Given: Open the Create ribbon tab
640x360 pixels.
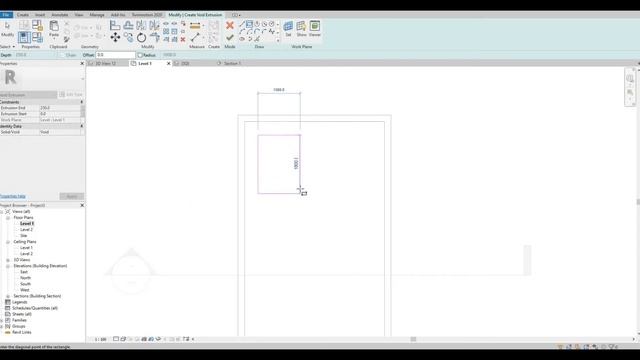Looking at the screenshot, I should coord(23,15).
